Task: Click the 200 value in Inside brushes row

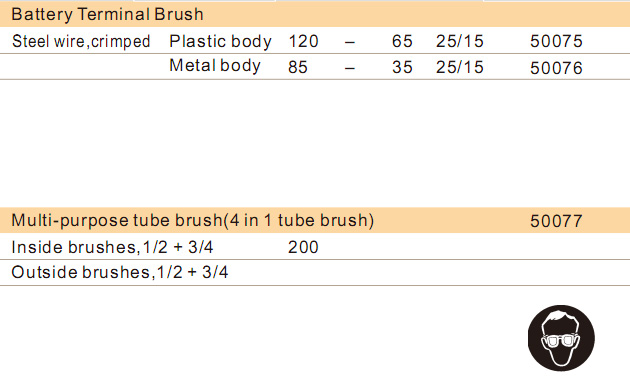Action: pos(303,247)
